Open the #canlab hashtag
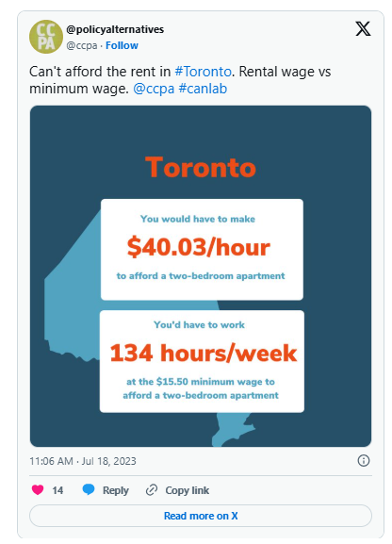 203,89
